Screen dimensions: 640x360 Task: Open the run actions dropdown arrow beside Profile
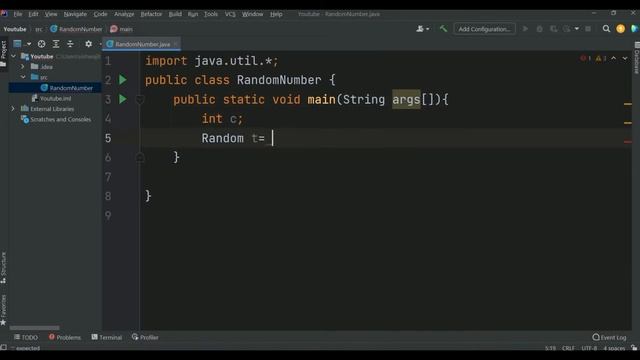coord(577,29)
